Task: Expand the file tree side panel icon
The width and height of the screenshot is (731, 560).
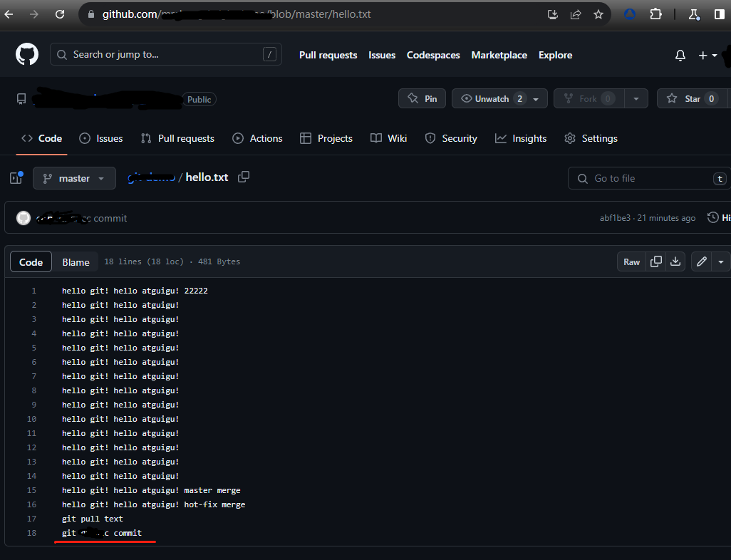Action: tap(16, 177)
